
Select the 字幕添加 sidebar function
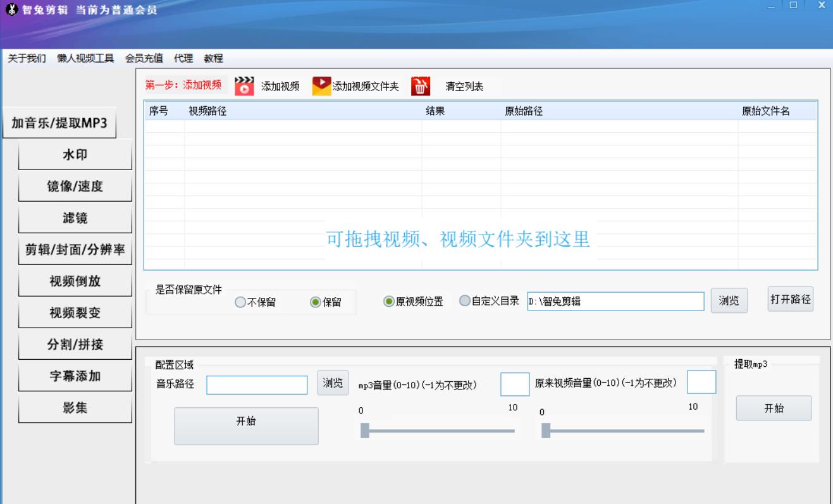pos(75,376)
